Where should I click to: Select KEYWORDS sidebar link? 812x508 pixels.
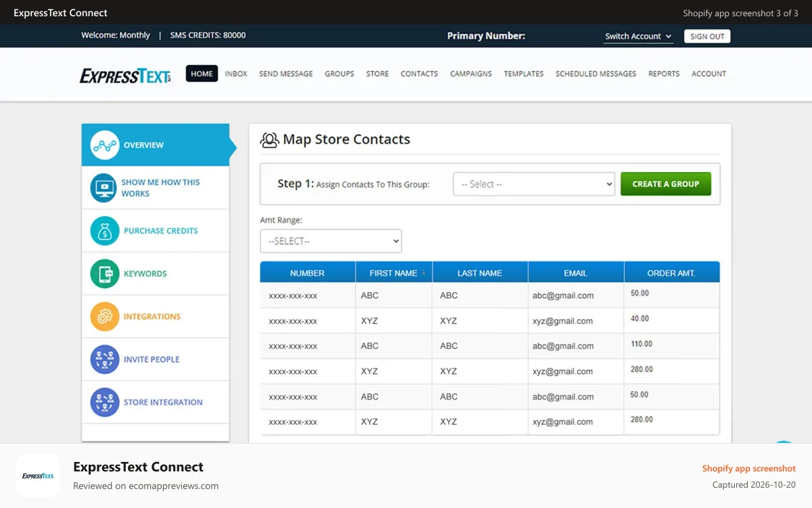pos(145,274)
